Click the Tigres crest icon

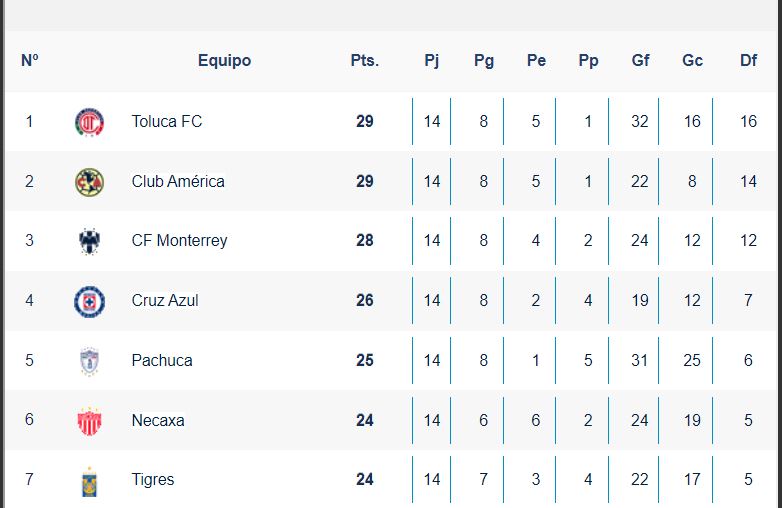pos(89,481)
